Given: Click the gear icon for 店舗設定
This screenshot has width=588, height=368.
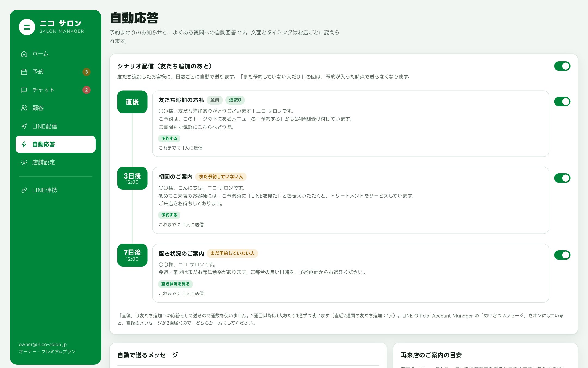Looking at the screenshot, I should click(x=24, y=162).
